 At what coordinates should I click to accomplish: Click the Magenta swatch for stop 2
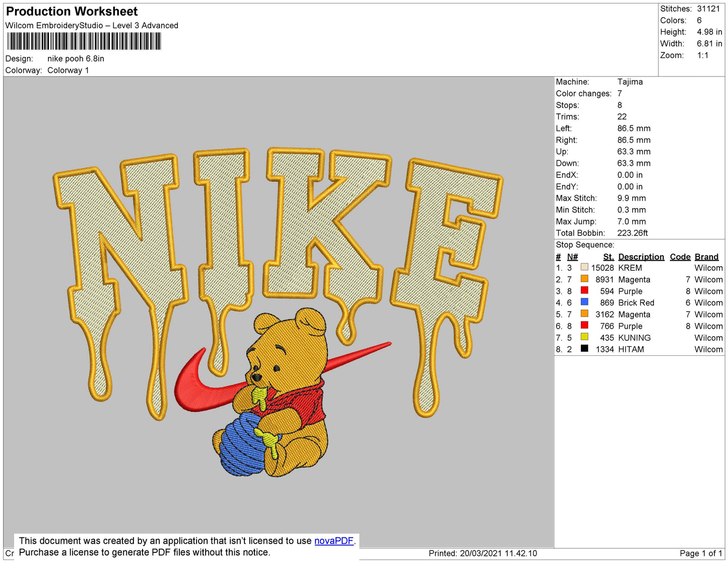tap(584, 279)
